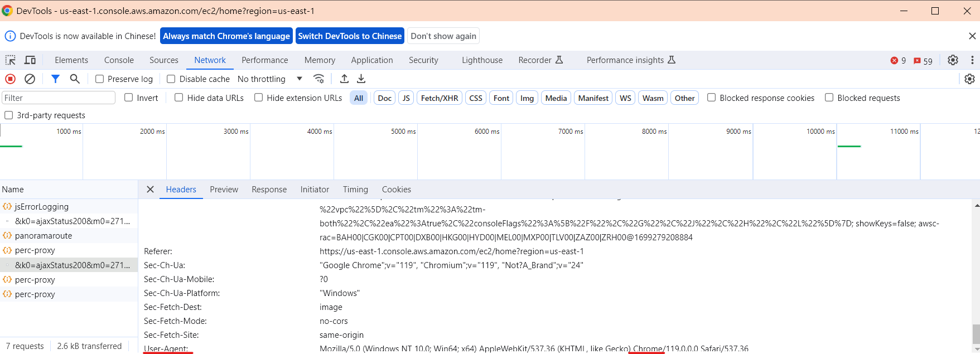Filter requests by Doc type

click(x=385, y=98)
